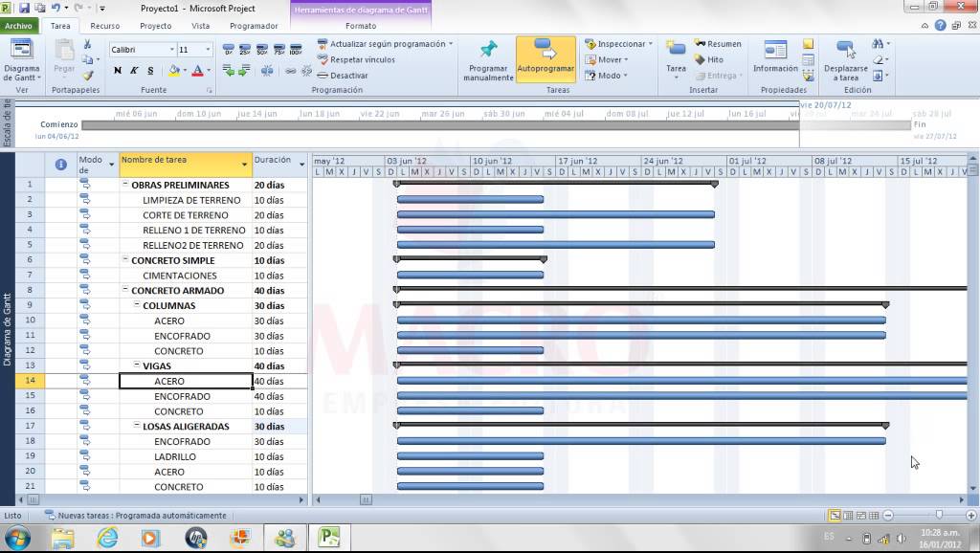
Task: Click the Format Painter brush icon
Action: coord(88,75)
